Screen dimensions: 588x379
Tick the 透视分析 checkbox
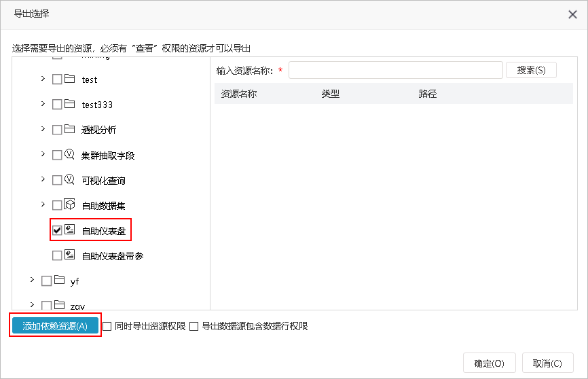(57, 130)
